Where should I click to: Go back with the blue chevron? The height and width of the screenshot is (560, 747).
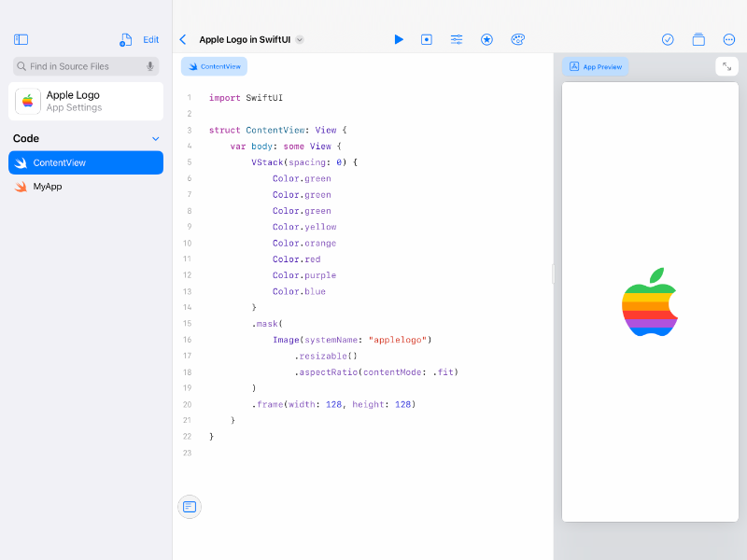click(183, 39)
